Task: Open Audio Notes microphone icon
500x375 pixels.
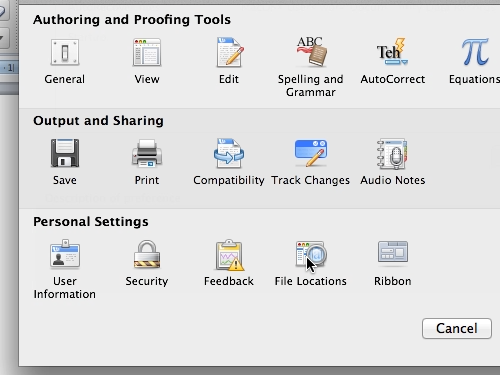Action: (x=392, y=154)
